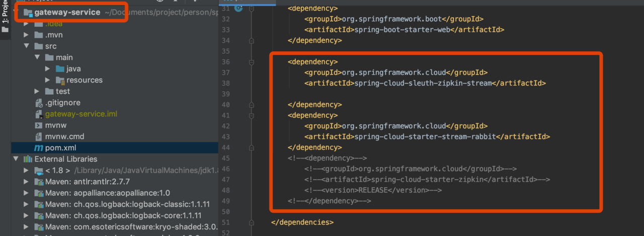Expand the resources folder
Viewport: 644px width, 236px height.
click(x=48, y=80)
